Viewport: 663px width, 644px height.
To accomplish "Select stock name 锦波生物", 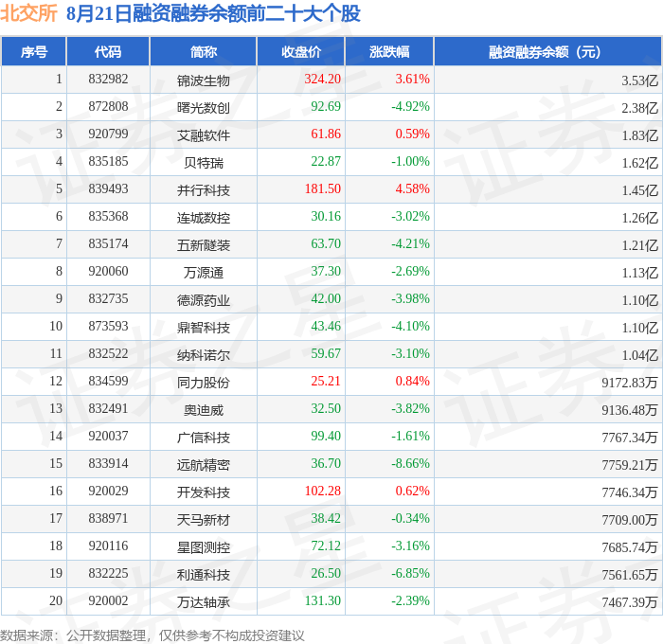I will click(204, 80).
